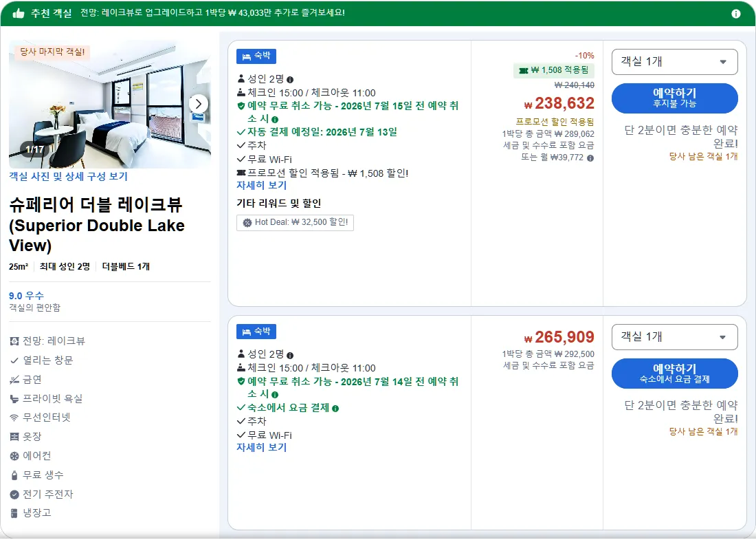Viewport: 756px width, 540px height.
Task: Click the 1박당 총 금액 ₩289,062 text
Action: point(548,134)
